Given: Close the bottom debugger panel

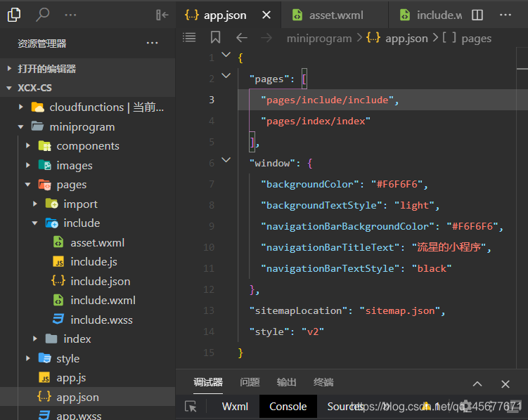Looking at the screenshot, I should [x=505, y=383].
